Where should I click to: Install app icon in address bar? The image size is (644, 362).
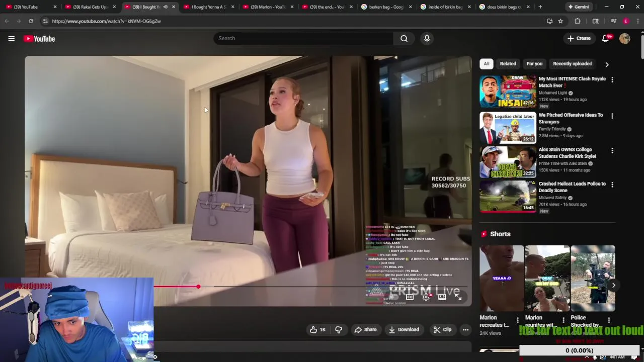point(549,21)
